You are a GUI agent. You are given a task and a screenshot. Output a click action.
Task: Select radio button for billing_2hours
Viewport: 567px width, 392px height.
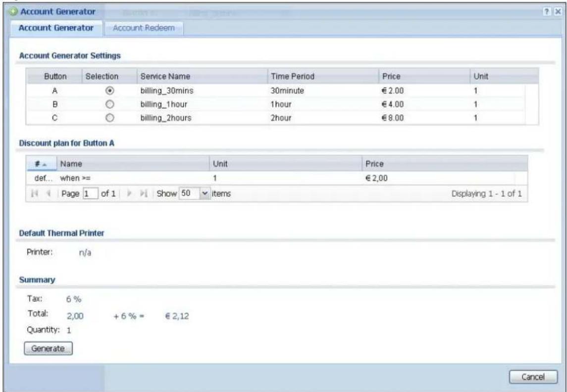point(109,118)
